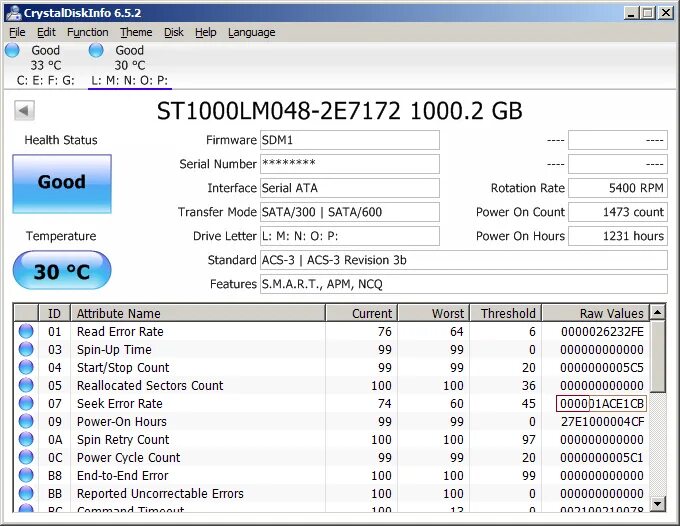
Task: Click the Threshold column header
Action: coord(506,313)
